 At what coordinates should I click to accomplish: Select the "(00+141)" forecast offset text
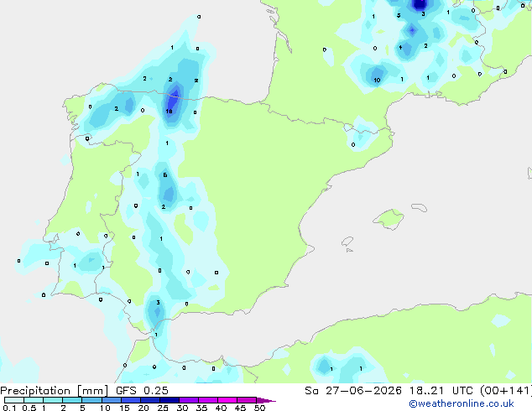pyautogui.click(x=506, y=391)
